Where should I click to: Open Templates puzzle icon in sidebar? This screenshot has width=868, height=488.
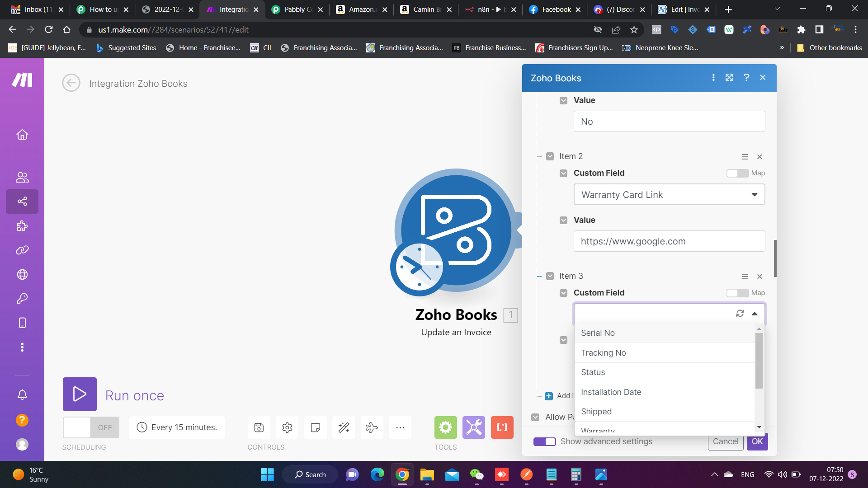[x=22, y=225]
